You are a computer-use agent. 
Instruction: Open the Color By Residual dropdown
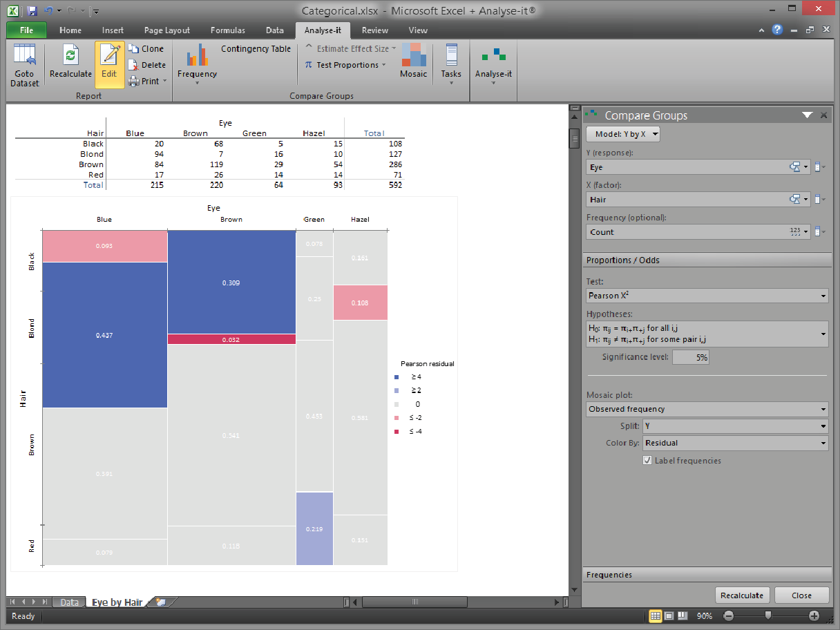pos(735,443)
